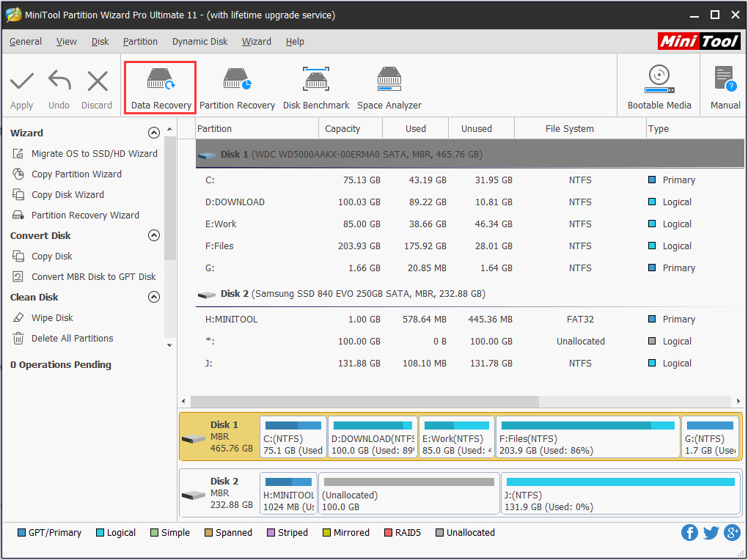The height and width of the screenshot is (560, 748).
Task: Select C:(NTFS) block in disk map
Action: point(293,437)
